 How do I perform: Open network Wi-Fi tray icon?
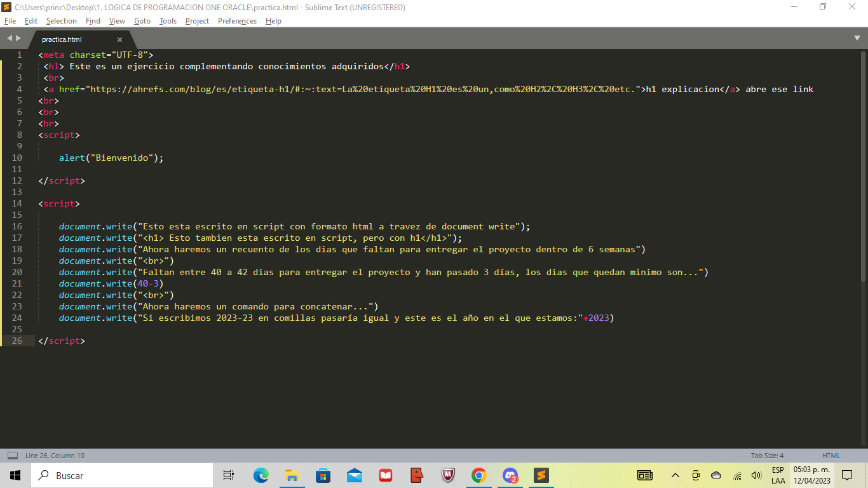click(737, 475)
